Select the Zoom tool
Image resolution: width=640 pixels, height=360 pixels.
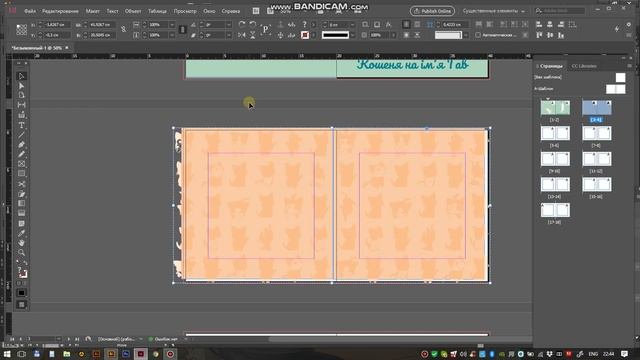pos(21,253)
